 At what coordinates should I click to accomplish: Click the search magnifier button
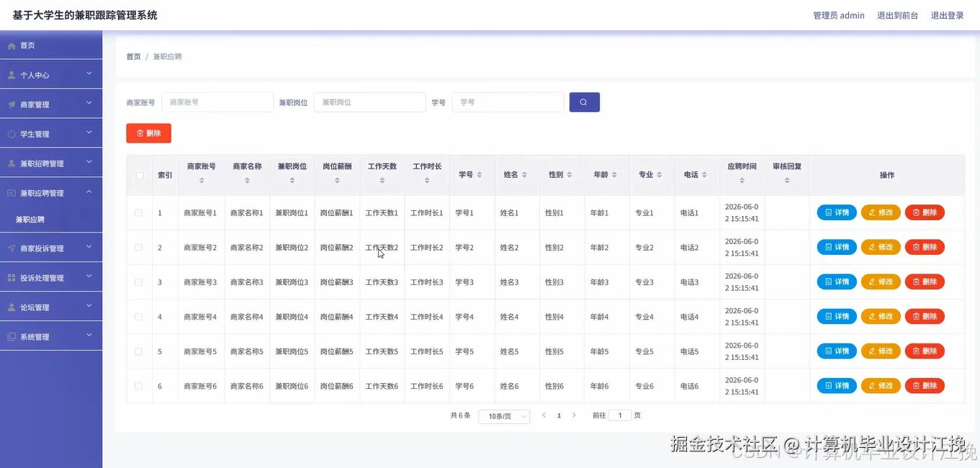point(583,102)
